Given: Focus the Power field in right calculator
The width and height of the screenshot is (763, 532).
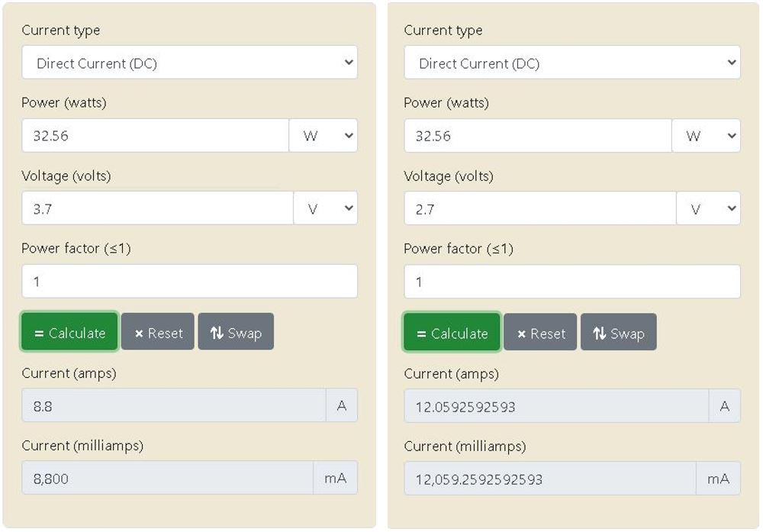Looking at the screenshot, I should pyautogui.click(x=537, y=136).
